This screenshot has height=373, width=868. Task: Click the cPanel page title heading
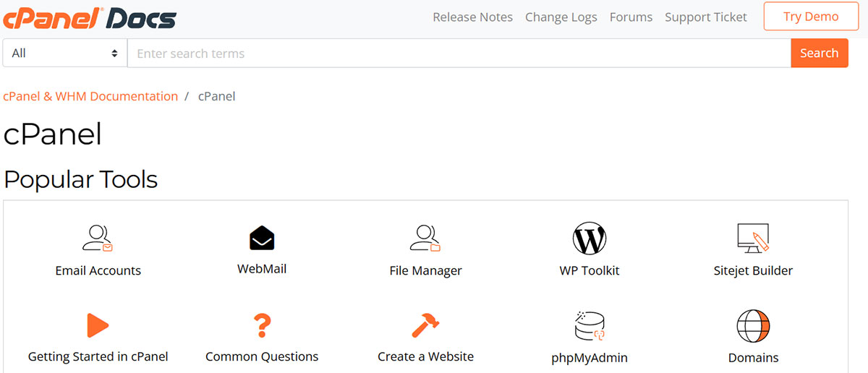53,134
